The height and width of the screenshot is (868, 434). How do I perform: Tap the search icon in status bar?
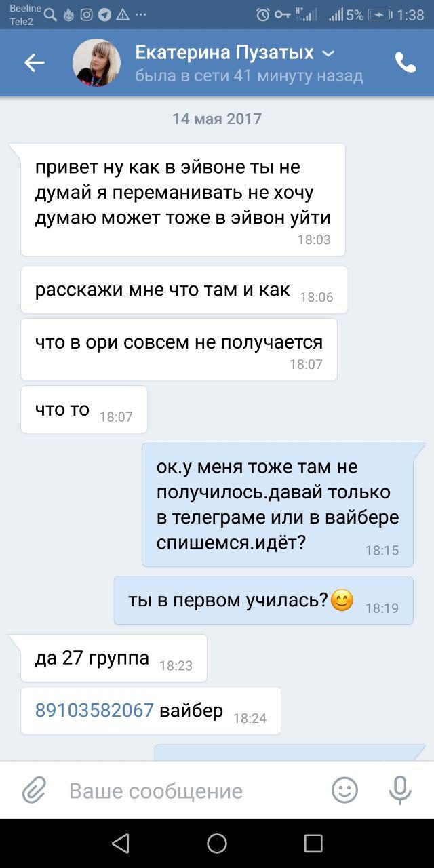[x=50, y=15]
